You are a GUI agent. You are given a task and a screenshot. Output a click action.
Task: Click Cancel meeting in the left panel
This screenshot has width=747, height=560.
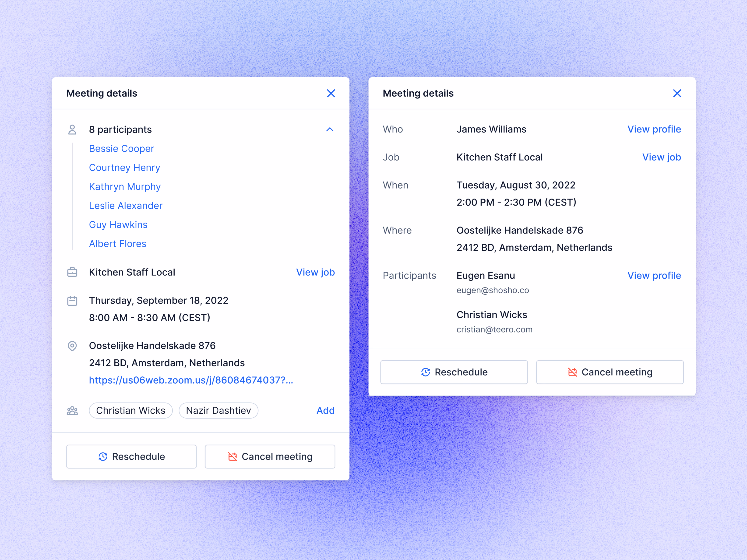(270, 457)
